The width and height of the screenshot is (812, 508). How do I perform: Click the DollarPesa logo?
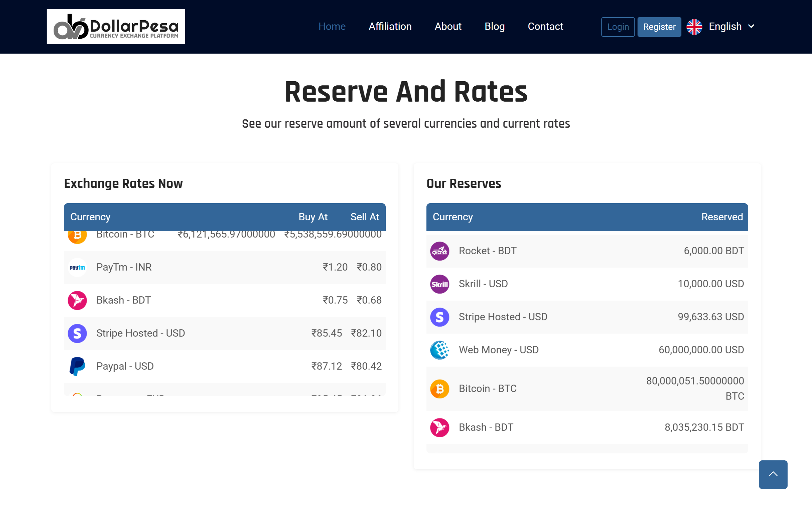tap(116, 27)
